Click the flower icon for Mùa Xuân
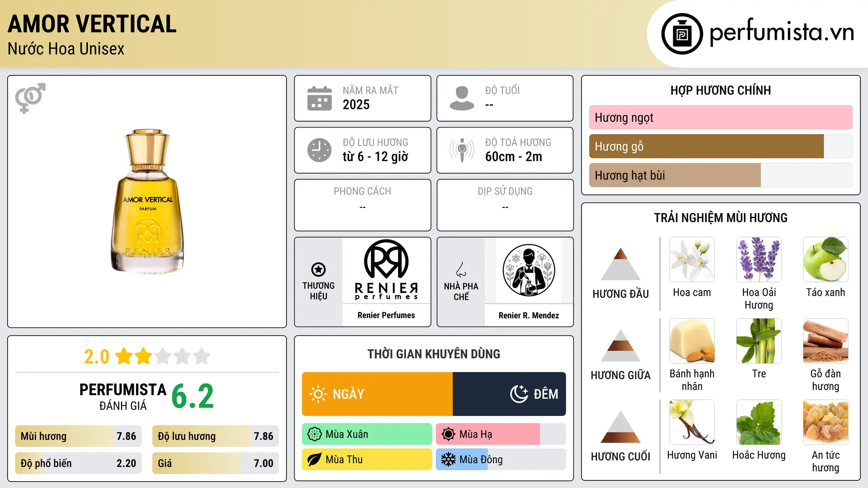The image size is (868, 488). (314, 434)
